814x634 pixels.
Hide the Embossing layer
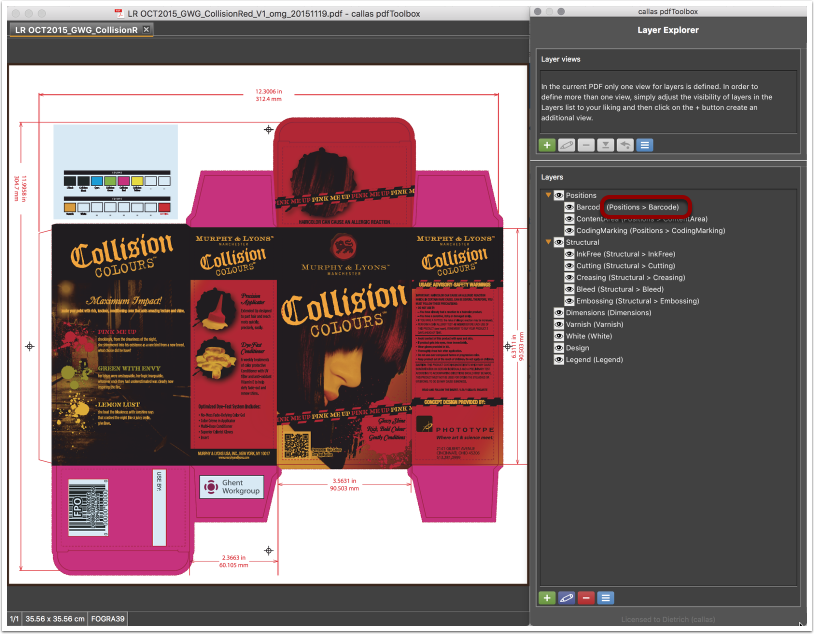point(569,301)
